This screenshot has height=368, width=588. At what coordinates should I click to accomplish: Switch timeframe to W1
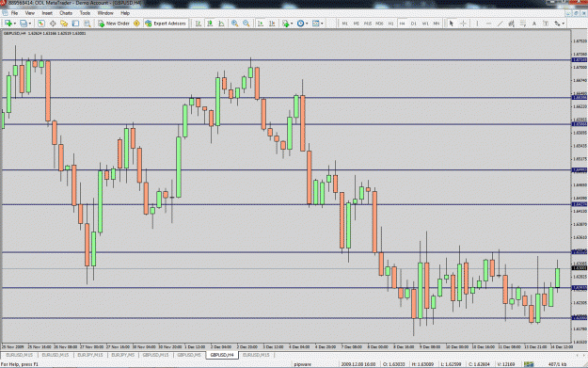click(425, 24)
